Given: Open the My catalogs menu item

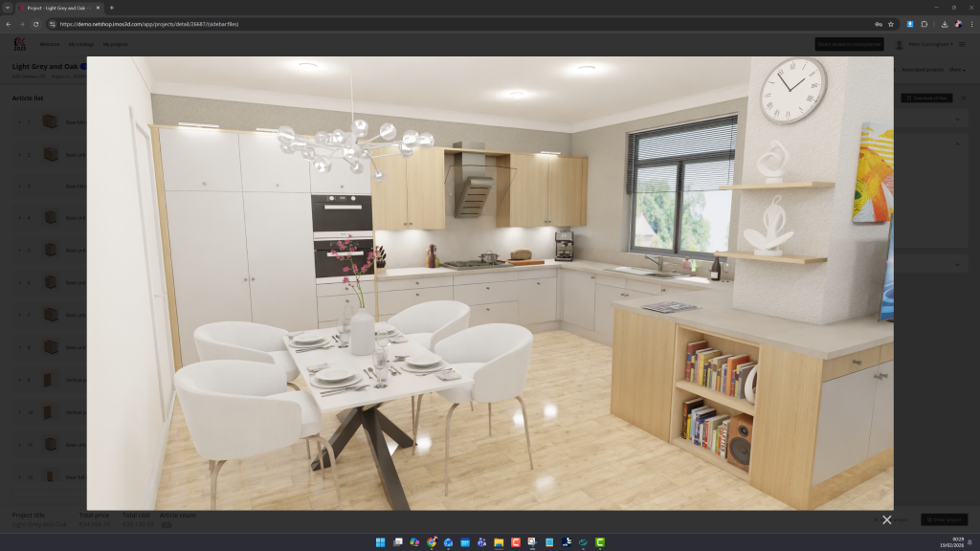Looking at the screenshot, I should [x=81, y=44].
